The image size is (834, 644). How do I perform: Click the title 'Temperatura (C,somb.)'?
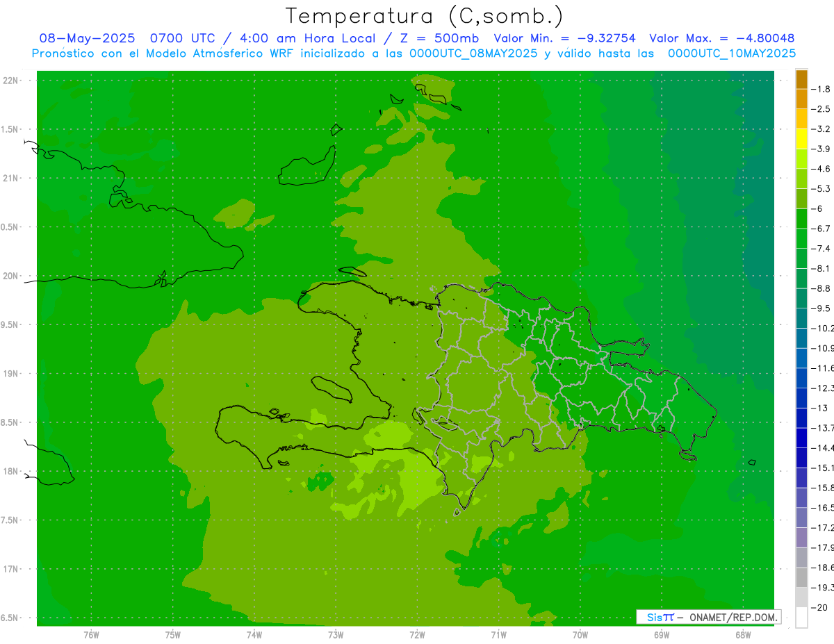[x=425, y=17]
